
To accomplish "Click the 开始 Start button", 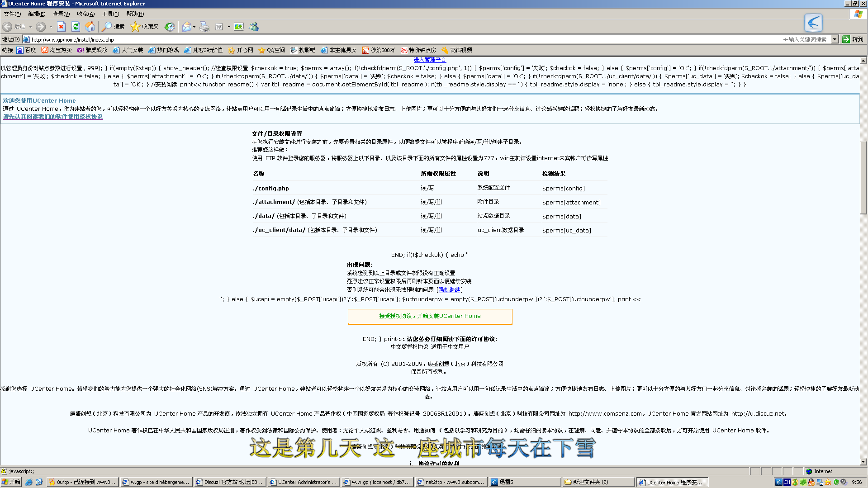I will (x=11, y=482).
